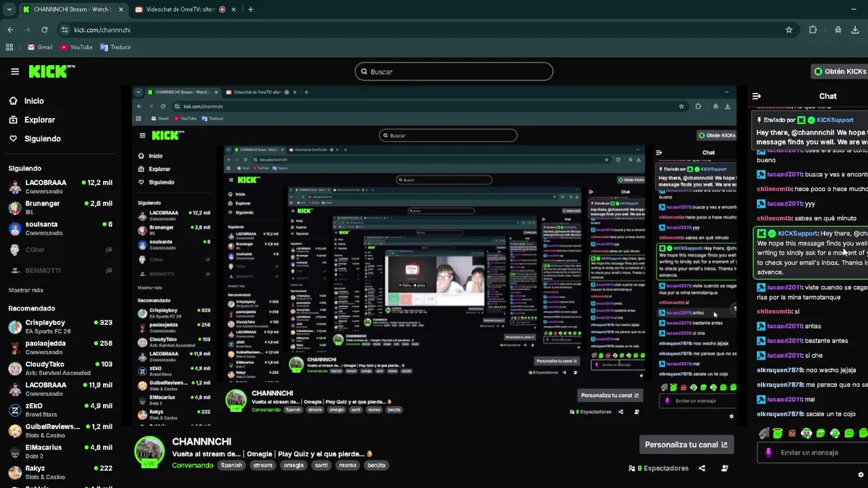Viewport: 868px width, 488px height.
Task: Open recommended channel GuibelReviews
Action: point(60,430)
